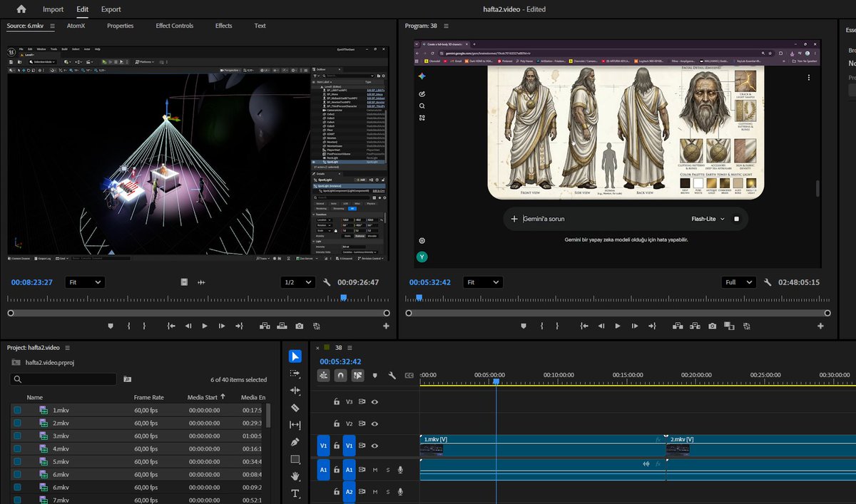Play the Program monitor sequence
The width and height of the screenshot is (856, 504).
tap(618, 326)
